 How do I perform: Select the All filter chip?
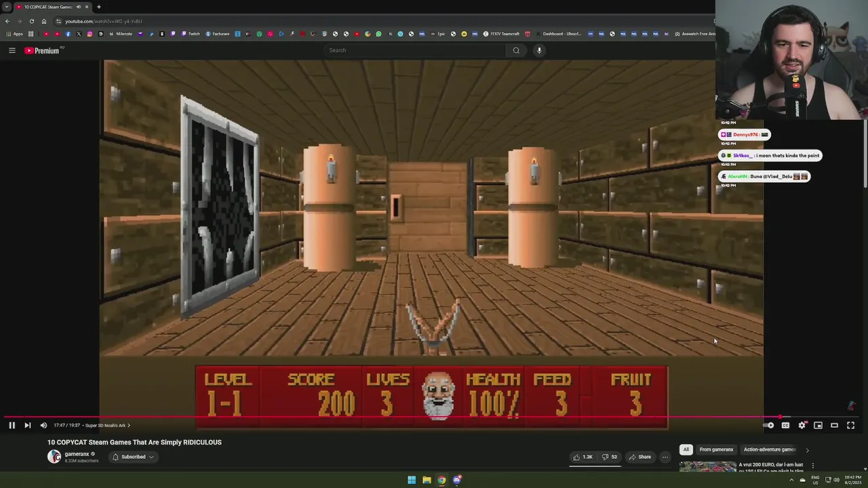pos(686,449)
